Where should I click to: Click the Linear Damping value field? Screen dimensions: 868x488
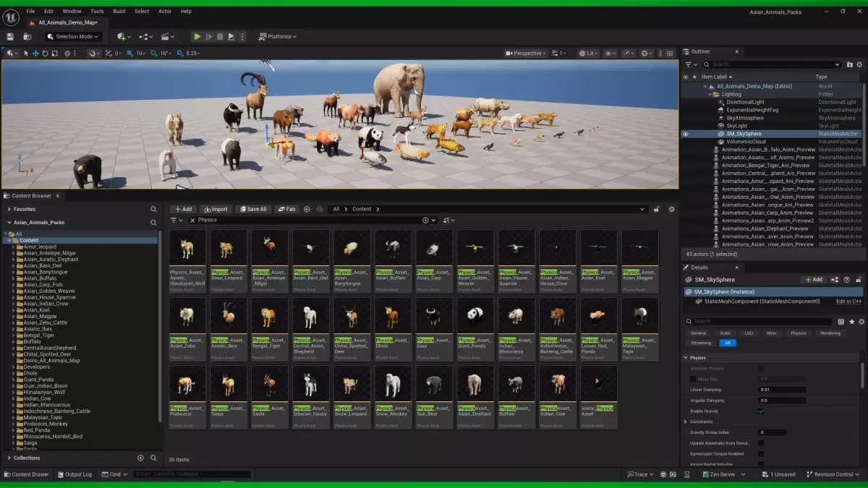point(782,390)
